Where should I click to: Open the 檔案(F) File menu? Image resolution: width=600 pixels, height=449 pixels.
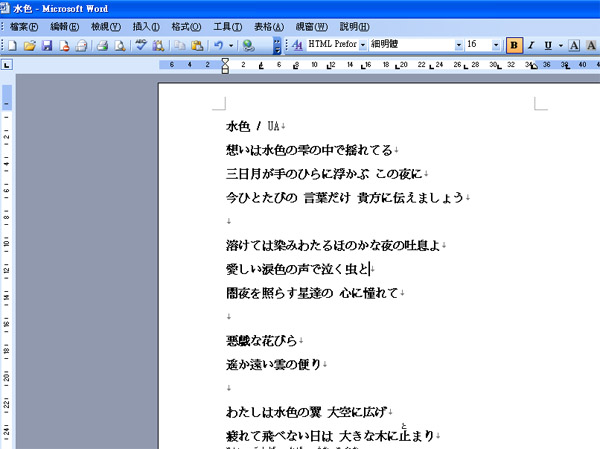pyautogui.click(x=24, y=27)
